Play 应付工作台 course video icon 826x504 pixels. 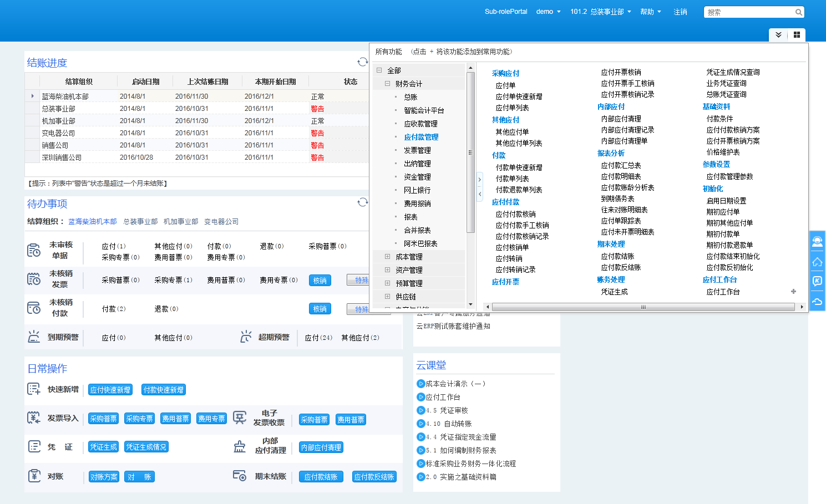point(420,397)
